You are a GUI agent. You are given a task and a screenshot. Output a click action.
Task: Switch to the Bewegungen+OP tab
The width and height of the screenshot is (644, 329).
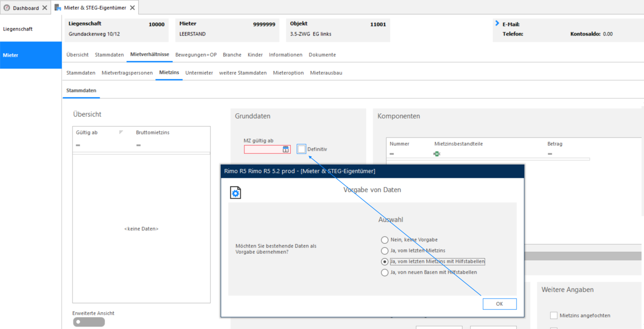(196, 55)
